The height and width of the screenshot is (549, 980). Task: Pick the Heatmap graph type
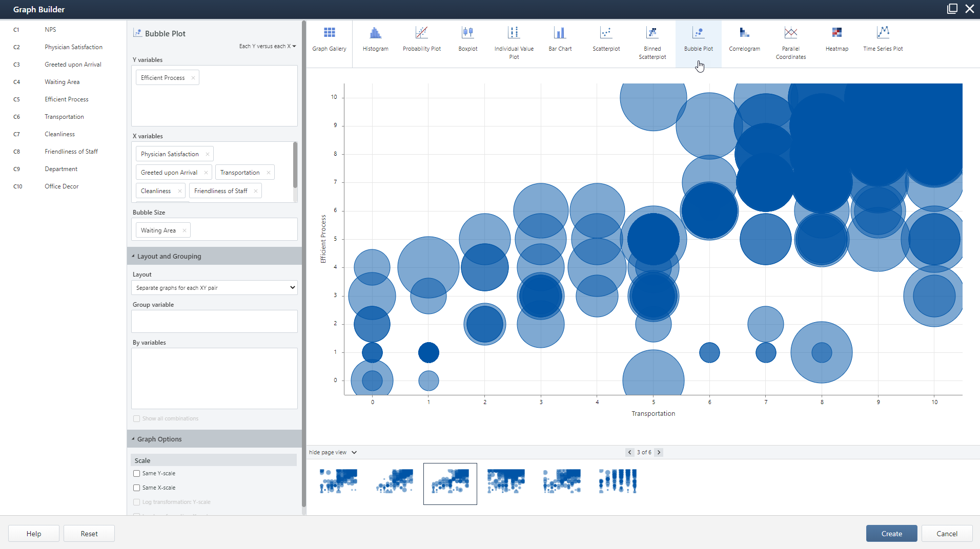[836, 39]
